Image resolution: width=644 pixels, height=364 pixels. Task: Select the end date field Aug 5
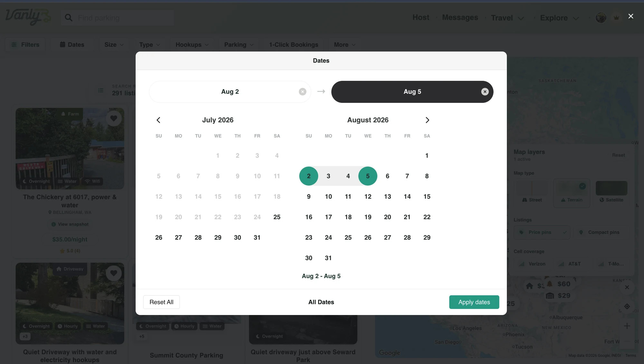click(x=412, y=92)
